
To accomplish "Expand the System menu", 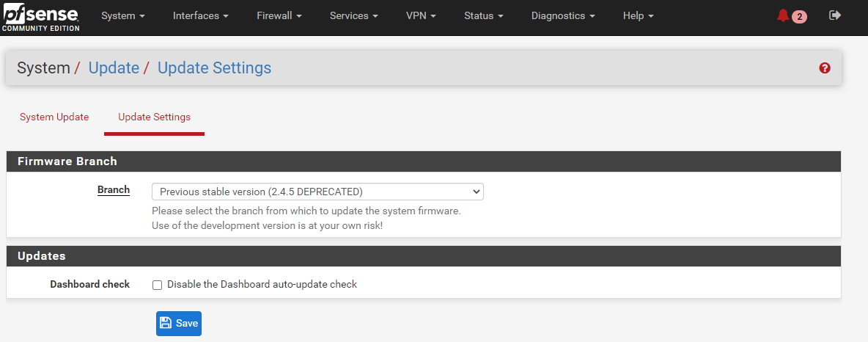I will click(123, 16).
